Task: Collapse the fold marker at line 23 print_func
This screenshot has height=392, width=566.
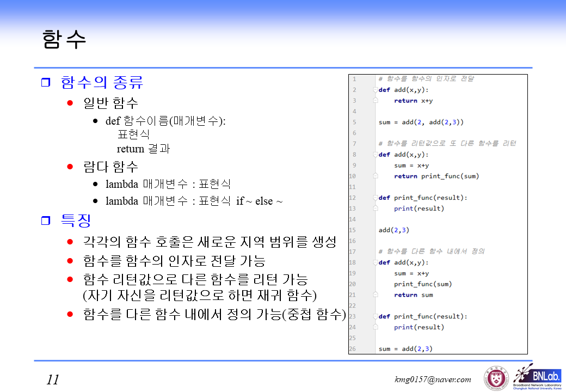Action: click(x=376, y=316)
